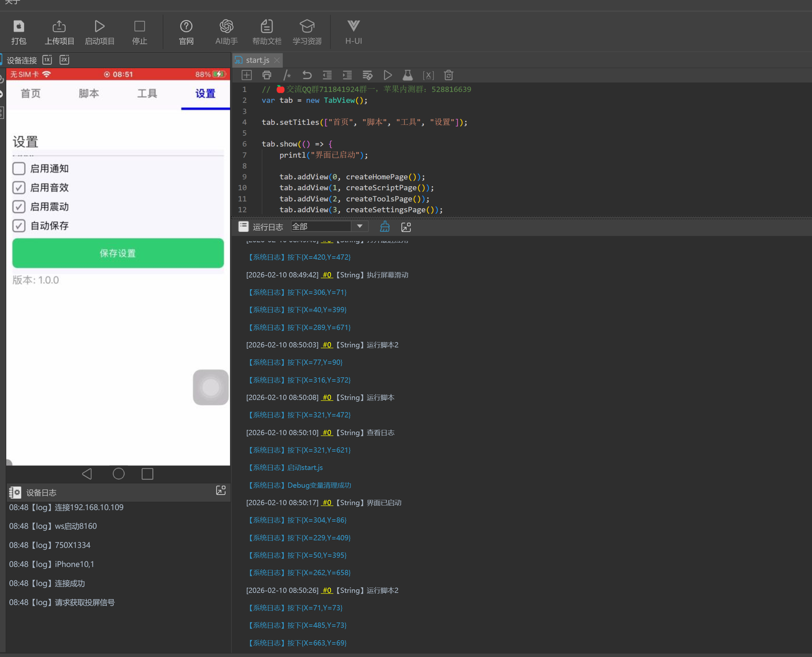Uncheck the 启用音效 checkbox
The height and width of the screenshot is (657, 812).
pos(19,188)
